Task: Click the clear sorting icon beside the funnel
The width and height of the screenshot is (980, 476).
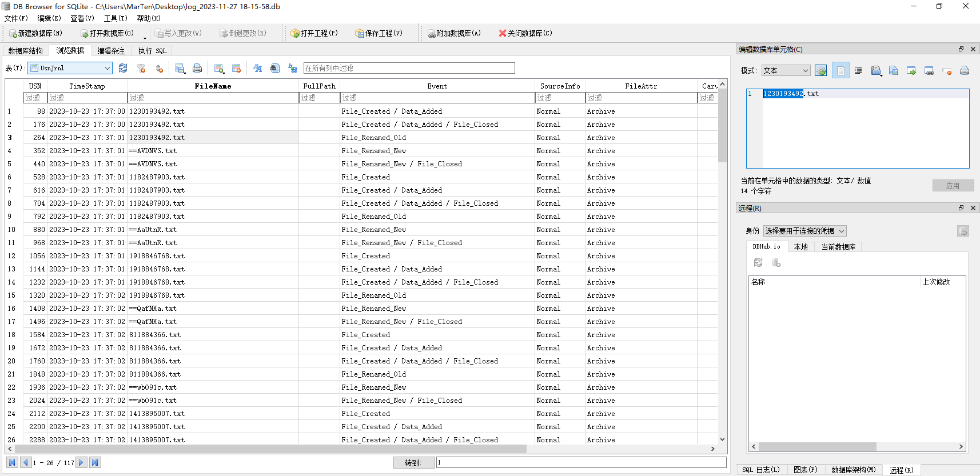Action: [160, 69]
